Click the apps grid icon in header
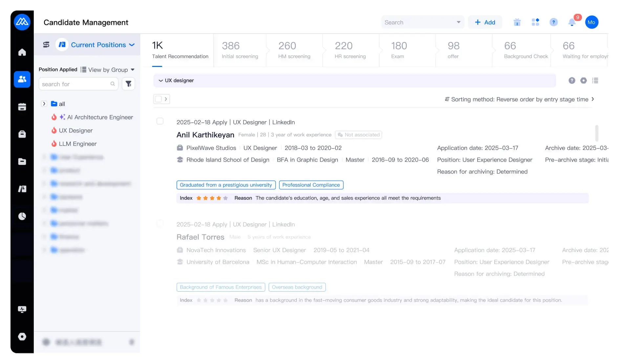 pos(535,22)
